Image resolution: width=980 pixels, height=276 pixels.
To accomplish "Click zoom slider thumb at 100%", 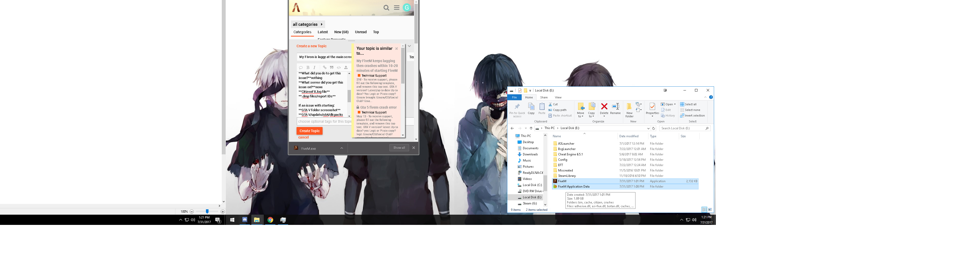I will click(207, 211).
